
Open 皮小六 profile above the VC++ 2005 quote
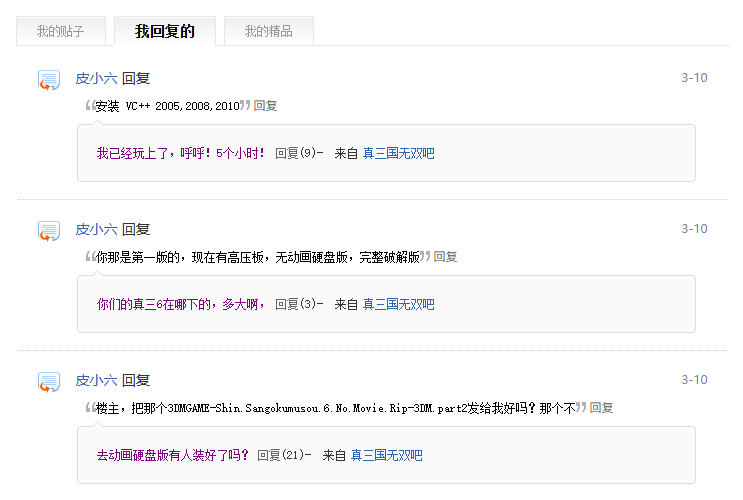click(96, 78)
